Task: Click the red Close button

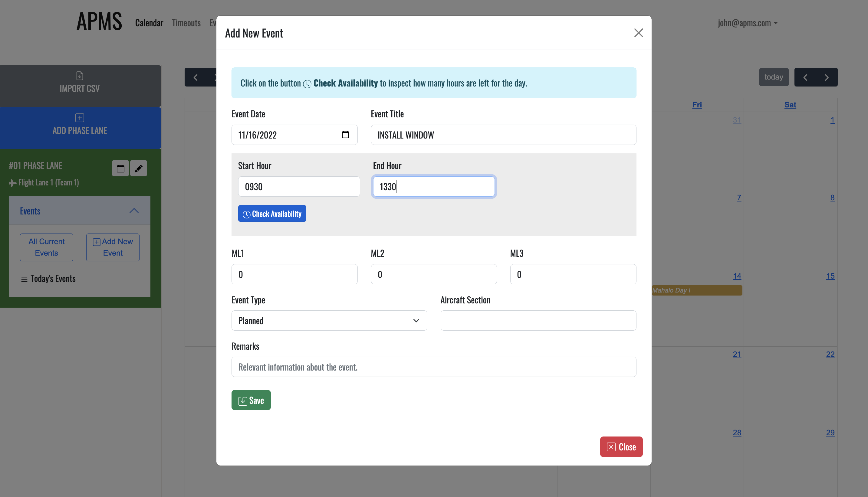Action: click(621, 447)
